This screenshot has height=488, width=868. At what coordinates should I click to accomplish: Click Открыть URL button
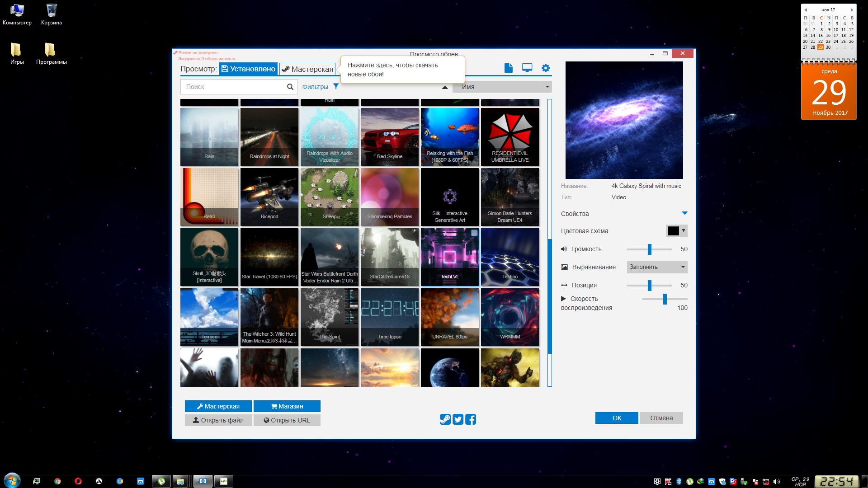(x=288, y=419)
